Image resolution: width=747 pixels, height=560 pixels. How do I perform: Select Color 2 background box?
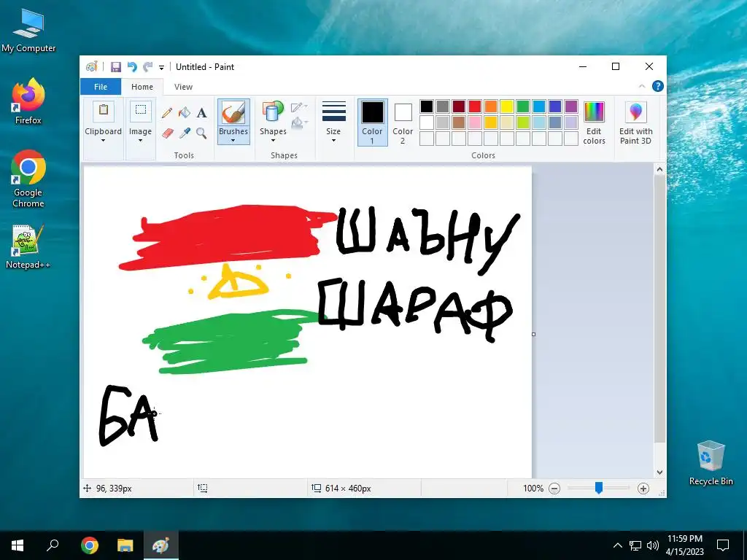(403, 122)
